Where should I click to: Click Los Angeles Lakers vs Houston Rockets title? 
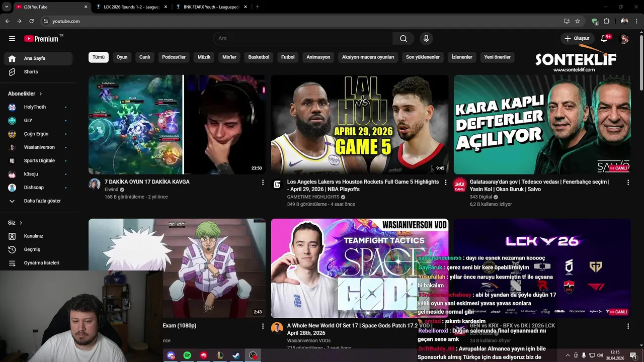[363, 186]
